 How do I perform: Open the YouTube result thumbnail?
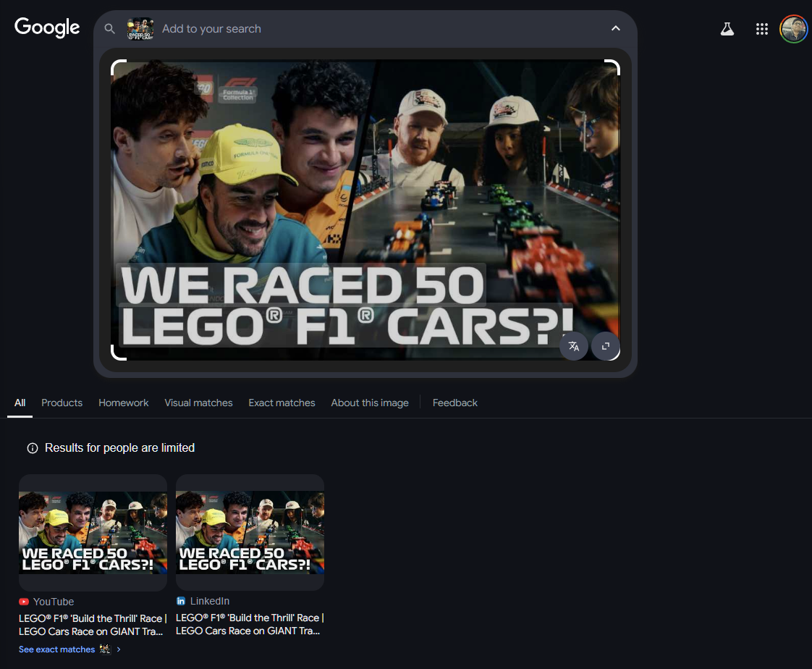click(93, 533)
